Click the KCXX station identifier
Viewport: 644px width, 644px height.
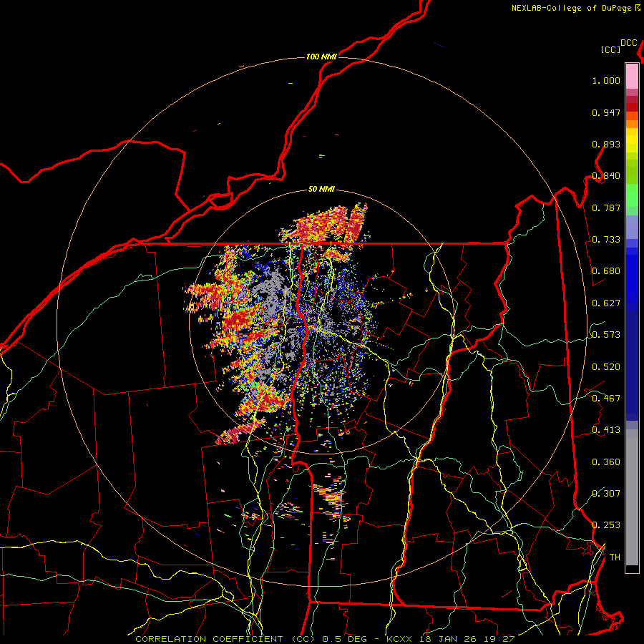399,639
